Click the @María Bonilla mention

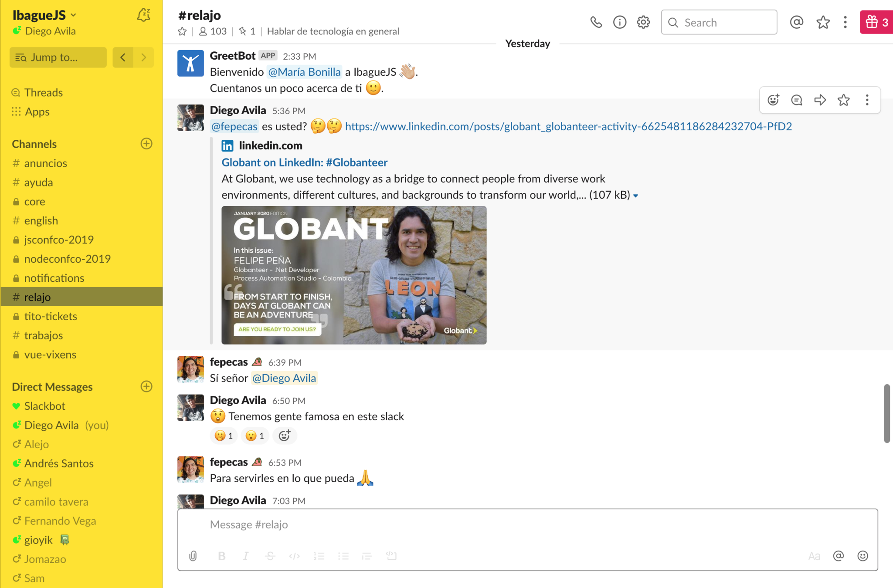(x=304, y=72)
